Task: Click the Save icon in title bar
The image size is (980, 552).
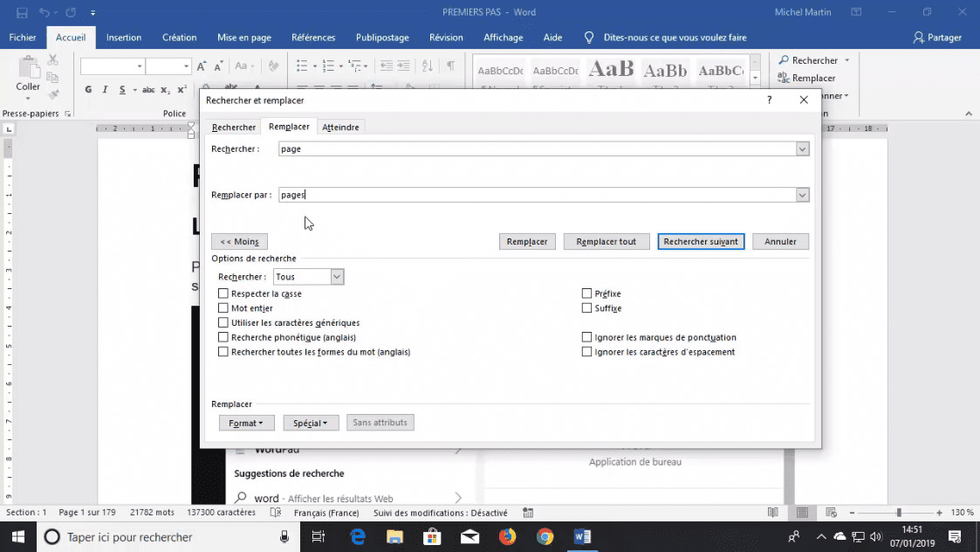Action: pyautogui.click(x=22, y=12)
